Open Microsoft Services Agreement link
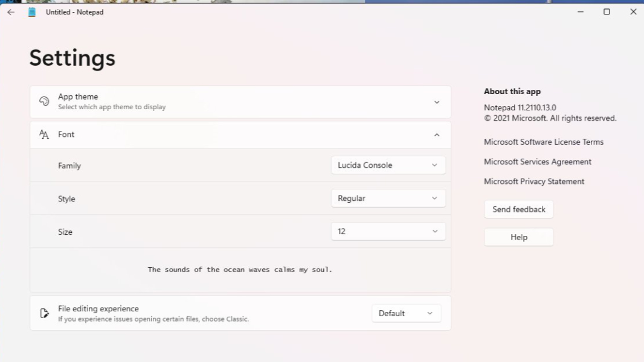Image resolution: width=644 pixels, height=362 pixels. click(x=537, y=162)
